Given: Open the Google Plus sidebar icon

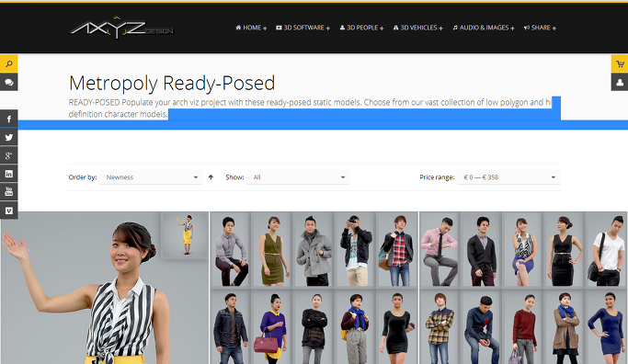Looking at the screenshot, I should tap(9, 155).
